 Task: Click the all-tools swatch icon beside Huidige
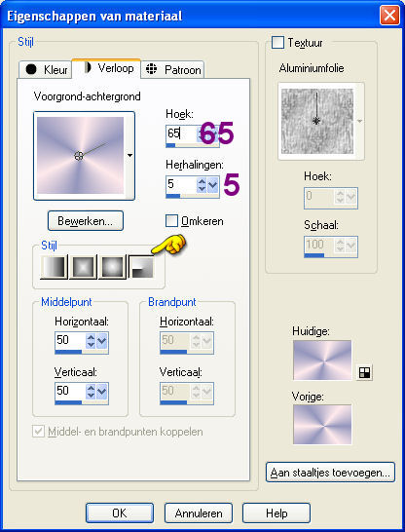point(364,372)
